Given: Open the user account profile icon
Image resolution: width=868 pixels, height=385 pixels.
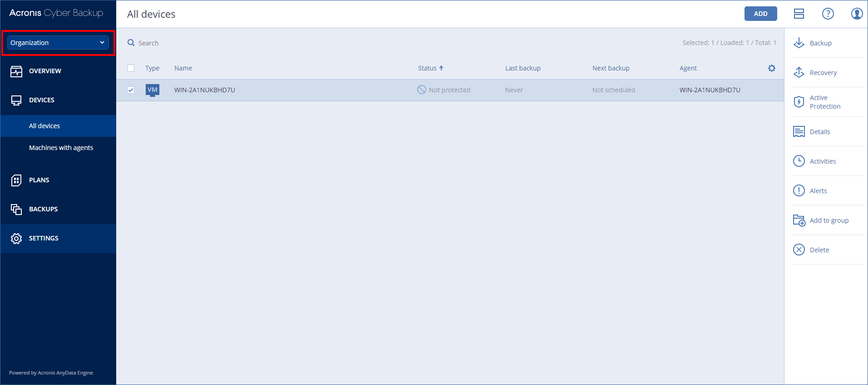Looking at the screenshot, I should (857, 14).
